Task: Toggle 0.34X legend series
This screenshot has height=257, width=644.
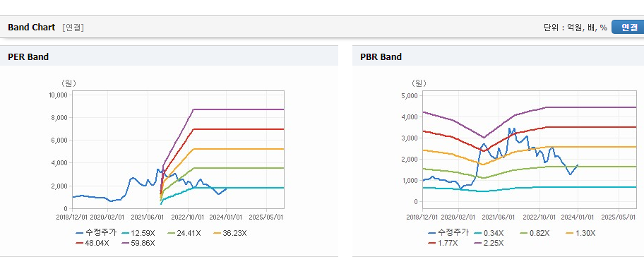Action: pyautogui.click(x=489, y=233)
